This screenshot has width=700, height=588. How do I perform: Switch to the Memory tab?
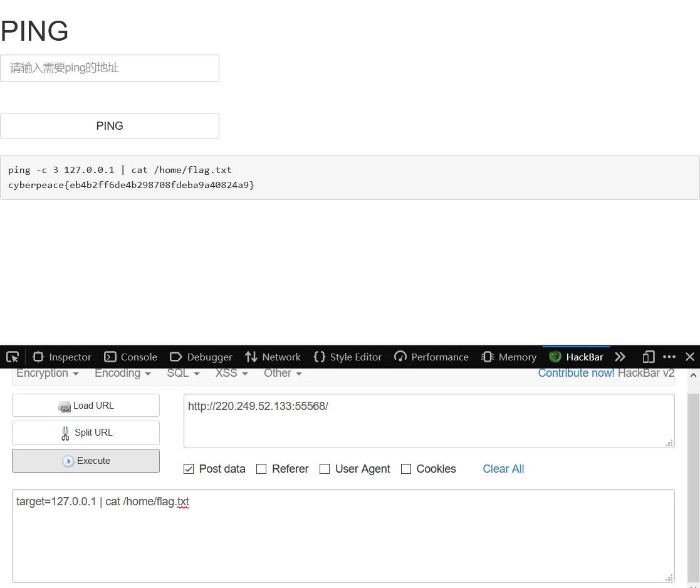pyautogui.click(x=509, y=357)
